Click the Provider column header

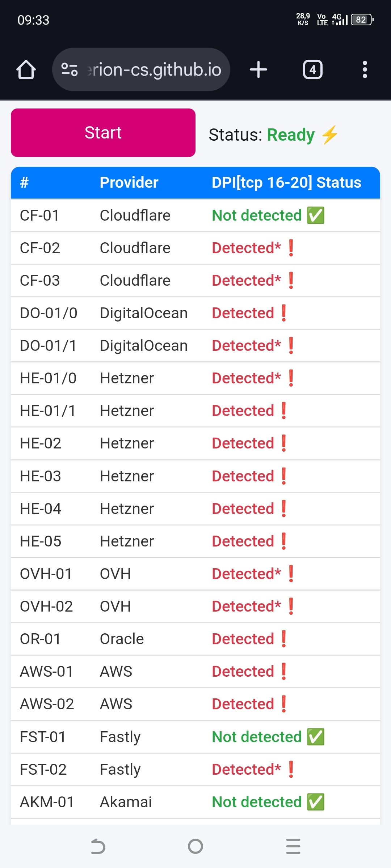point(129,183)
